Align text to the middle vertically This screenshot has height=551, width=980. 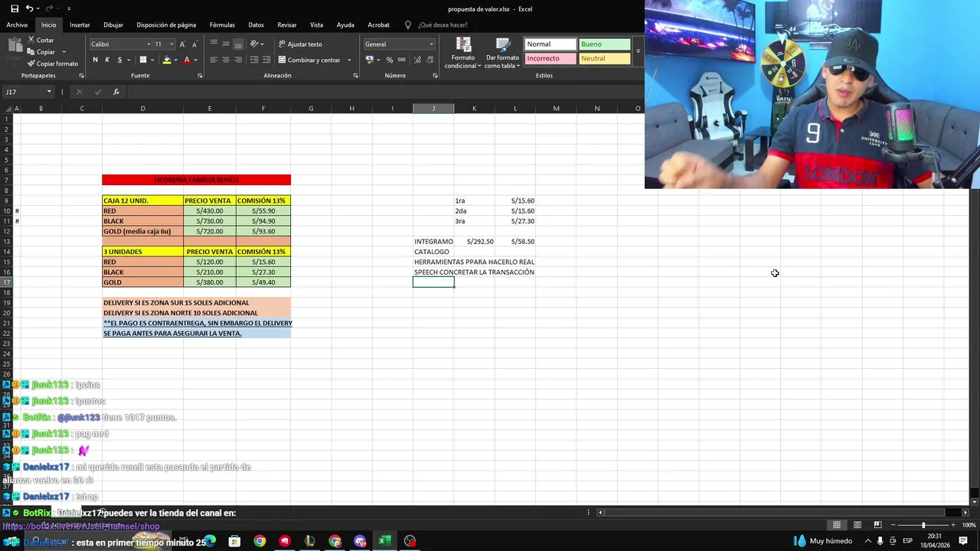226,44
